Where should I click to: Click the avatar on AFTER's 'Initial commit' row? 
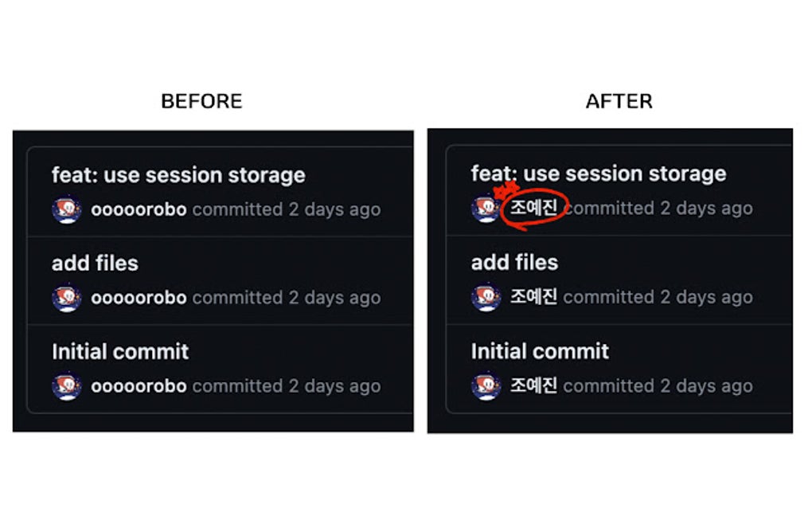click(x=486, y=385)
